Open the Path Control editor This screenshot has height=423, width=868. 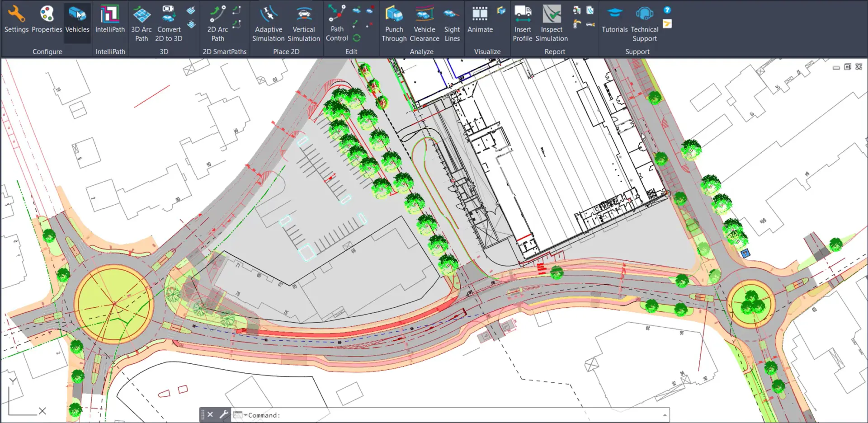pyautogui.click(x=337, y=23)
